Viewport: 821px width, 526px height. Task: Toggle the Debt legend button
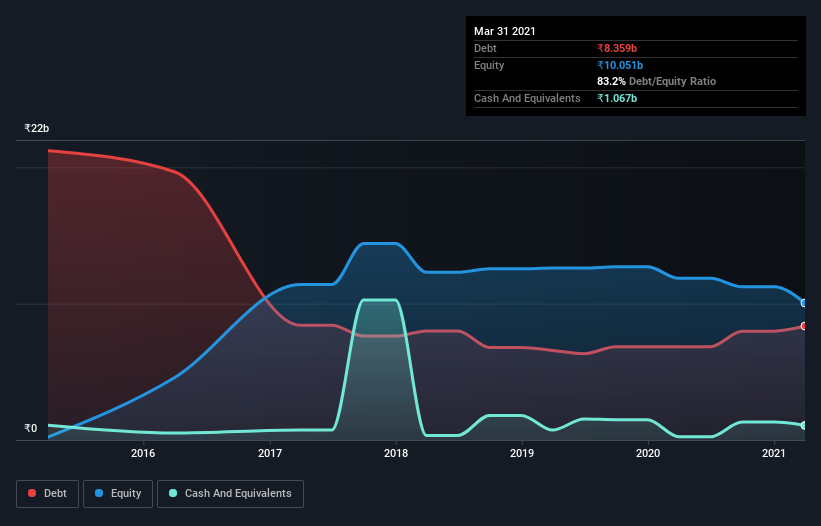tap(48, 494)
